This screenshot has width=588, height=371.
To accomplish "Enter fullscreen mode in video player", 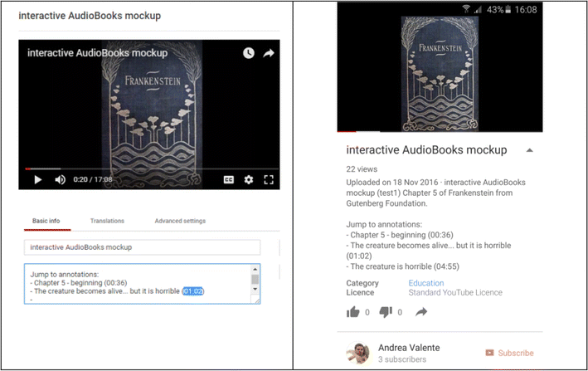I will click(269, 179).
